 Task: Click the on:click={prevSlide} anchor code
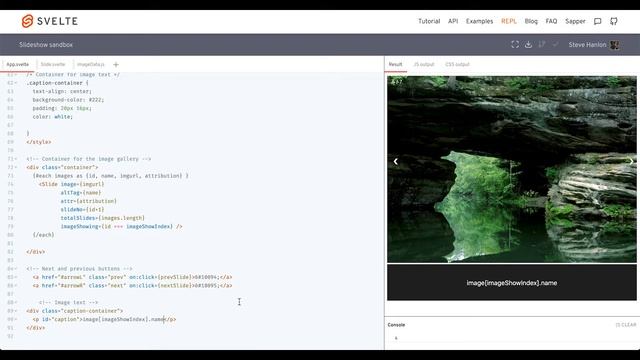point(132,277)
